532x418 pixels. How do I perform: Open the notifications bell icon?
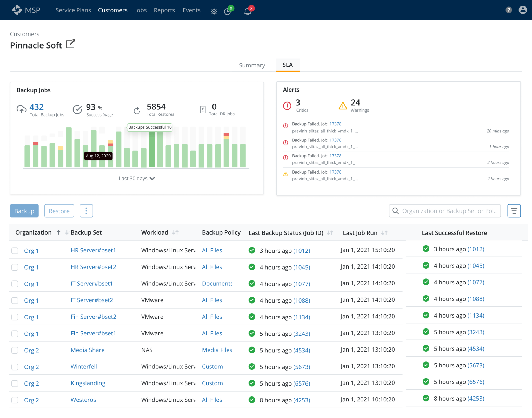coord(248,11)
